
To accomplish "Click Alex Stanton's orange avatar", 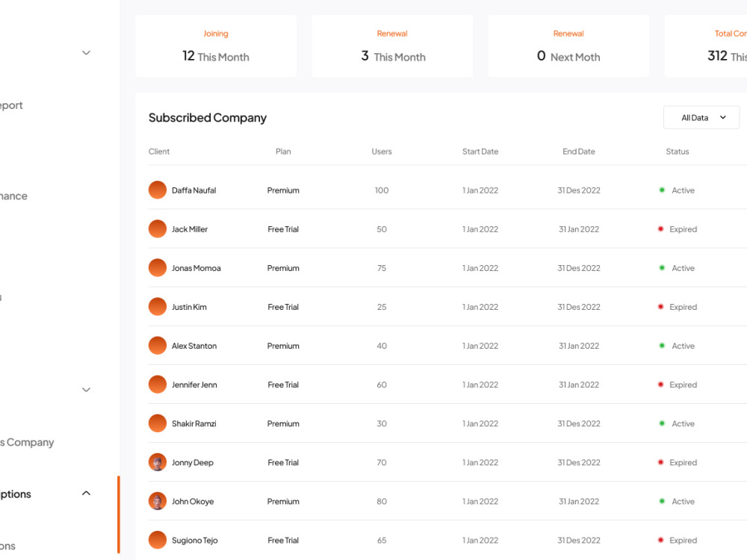I will pyautogui.click(x=157, y=346).
